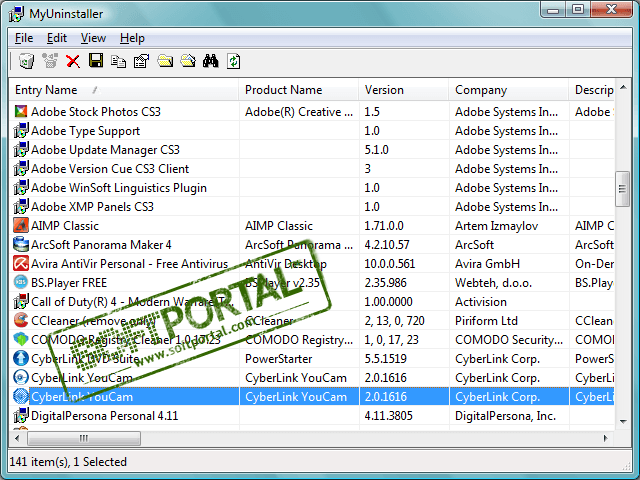Click the Adobe(R) Creative product name cell
The image size is (640, 480).
tap(299, 111)
